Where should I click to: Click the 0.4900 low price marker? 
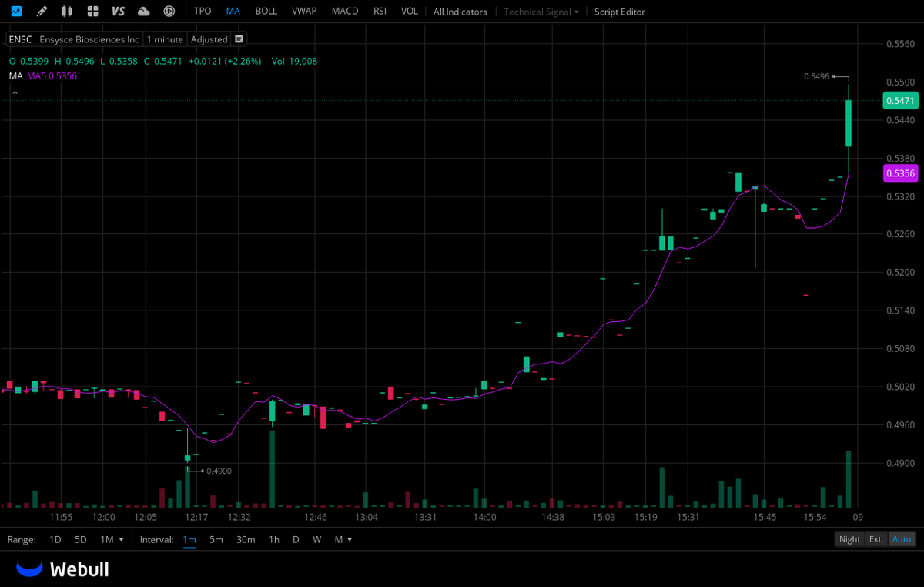click(x=219, y=471)
